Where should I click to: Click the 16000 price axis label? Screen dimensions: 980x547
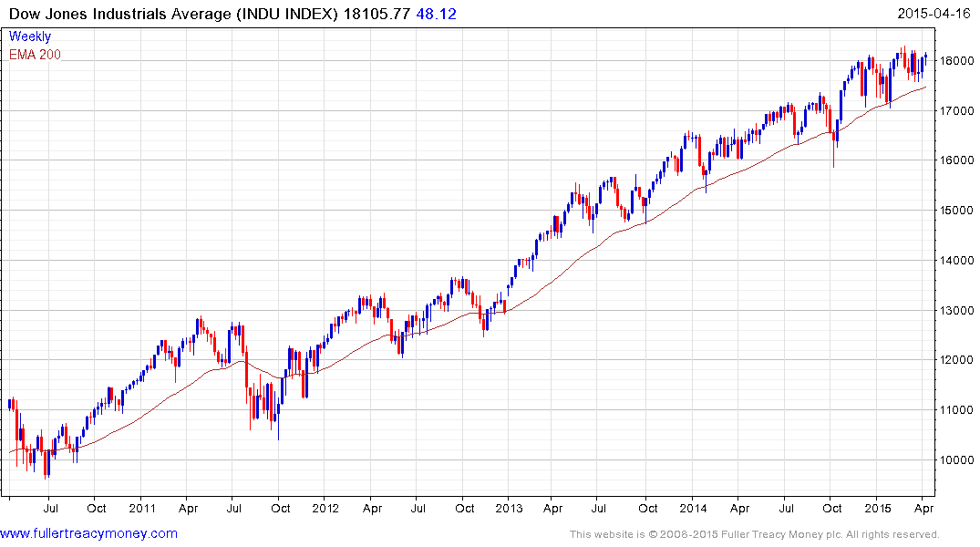(x=957, y=160)
